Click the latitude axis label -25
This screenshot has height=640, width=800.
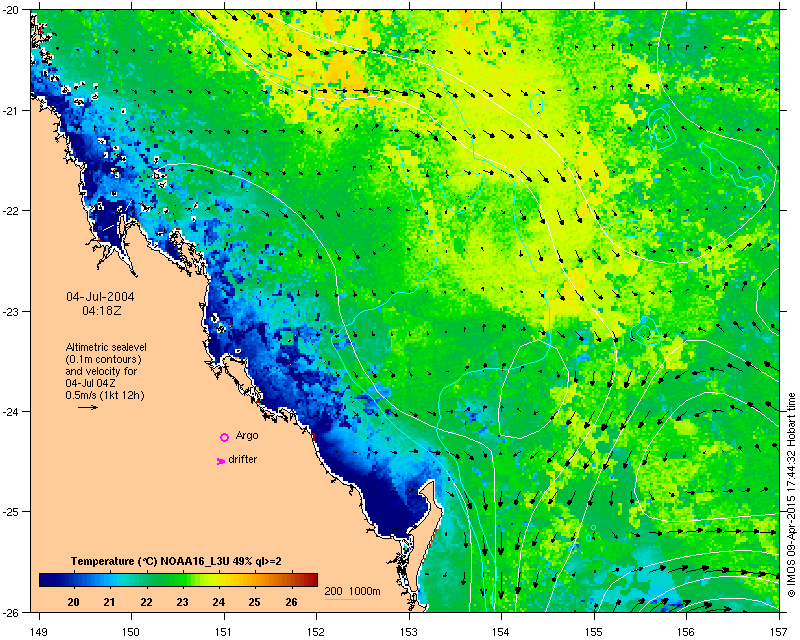pos(11,512)
